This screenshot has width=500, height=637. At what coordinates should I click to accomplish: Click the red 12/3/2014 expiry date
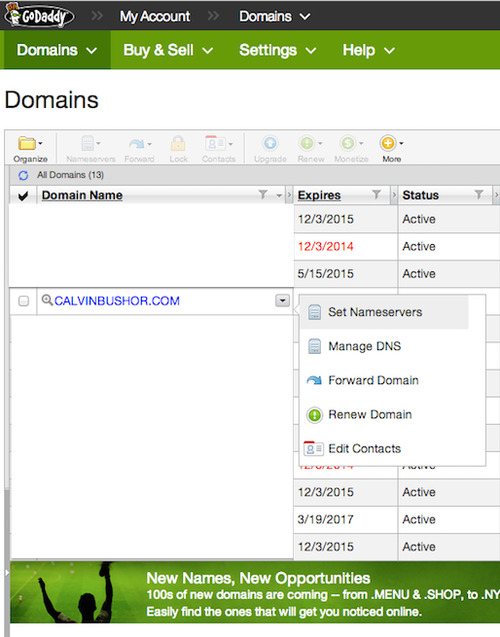point(325,246)
